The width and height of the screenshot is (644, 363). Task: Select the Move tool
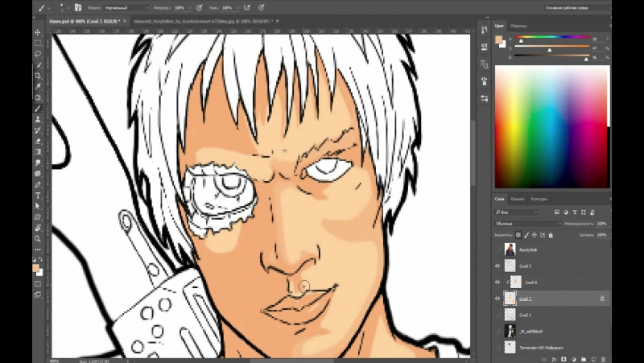(38, 32)
